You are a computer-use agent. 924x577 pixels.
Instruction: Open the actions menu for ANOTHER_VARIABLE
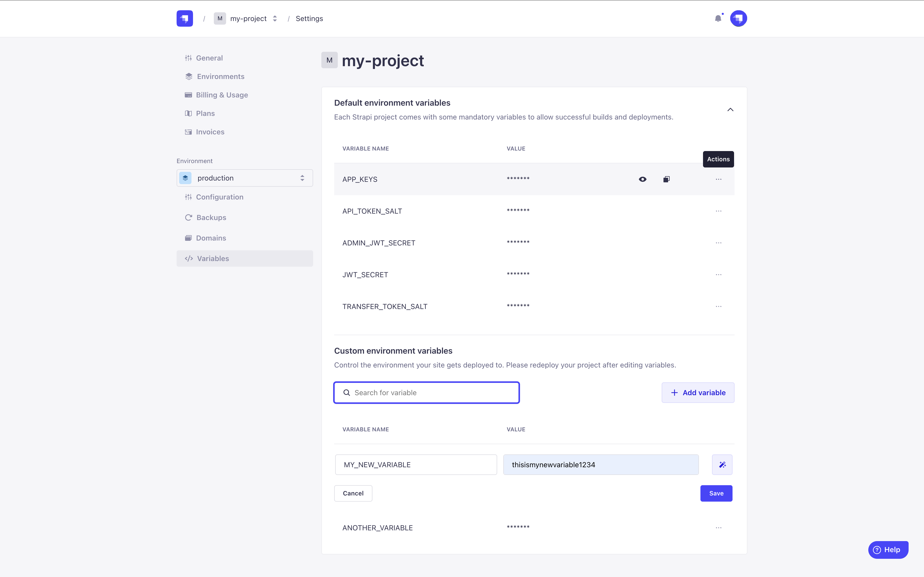tap(718, 528)
